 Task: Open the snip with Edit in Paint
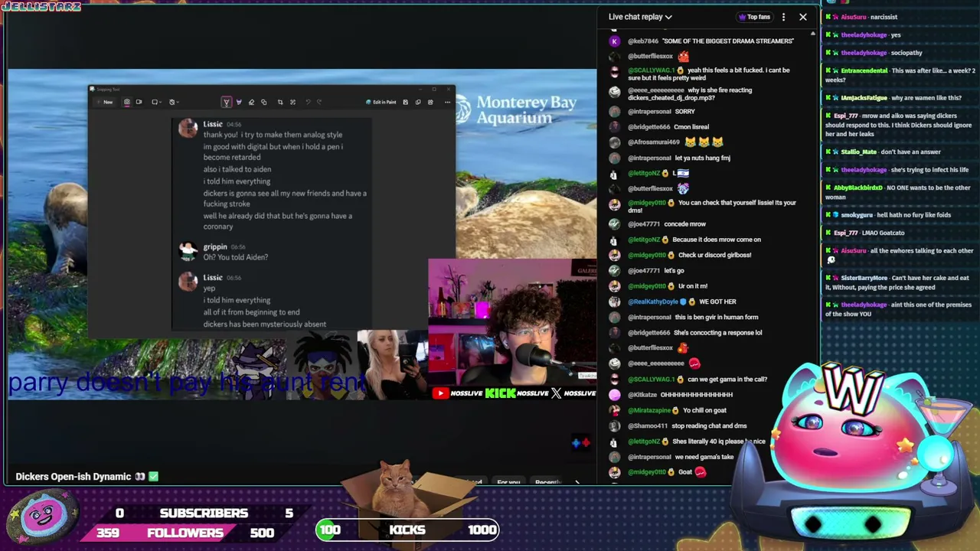tap(381, 102)
